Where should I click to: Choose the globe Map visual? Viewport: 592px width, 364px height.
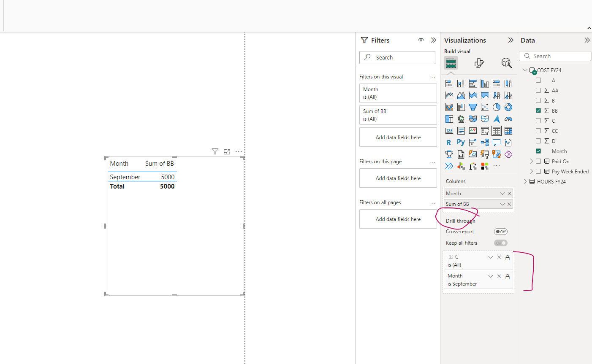tap(461, 119)
